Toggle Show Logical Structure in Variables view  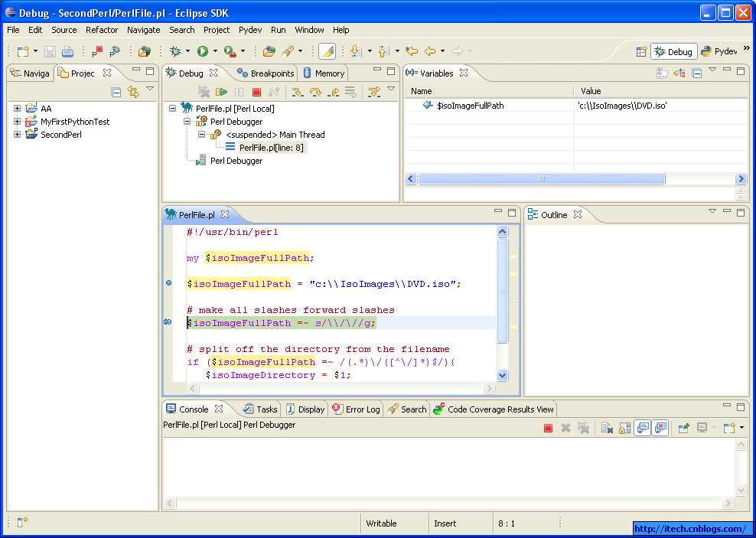[x=679, y=73]
